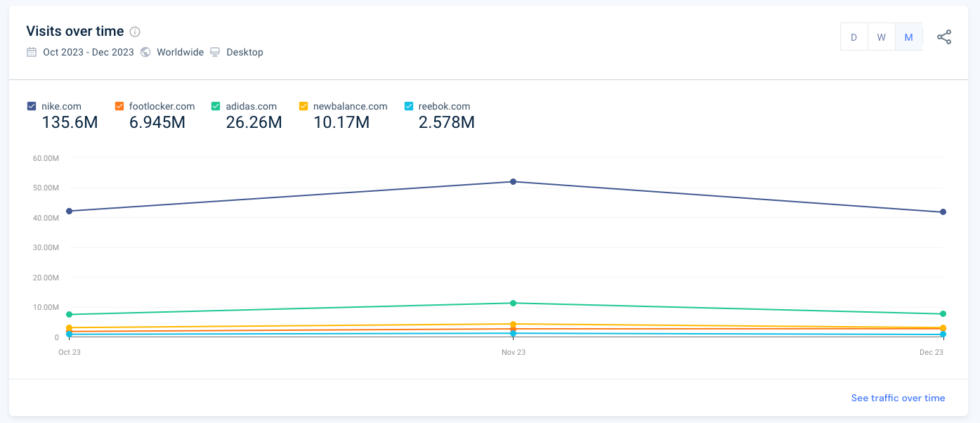Switch to the Daily (D) view tab

(854, 37)
